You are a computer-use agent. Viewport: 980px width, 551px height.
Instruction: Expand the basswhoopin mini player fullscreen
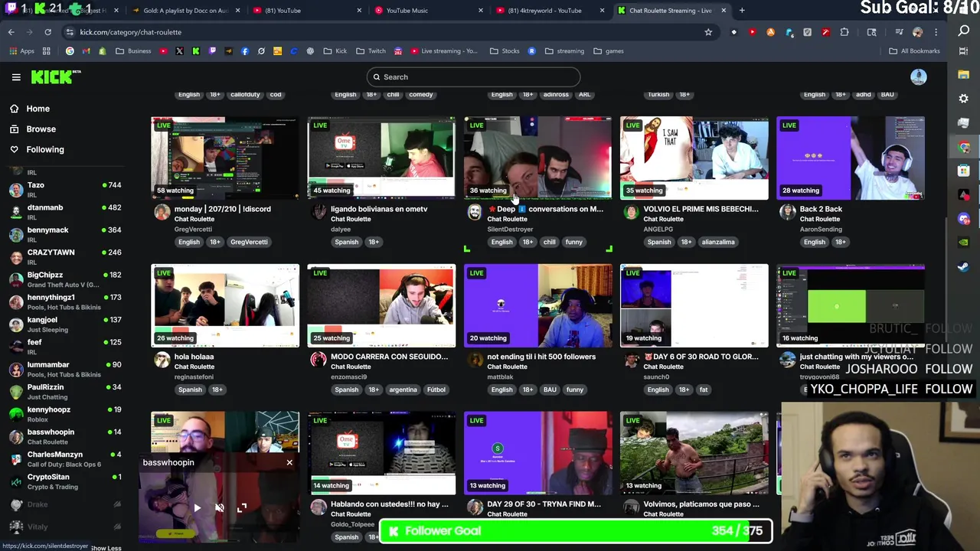242,507
